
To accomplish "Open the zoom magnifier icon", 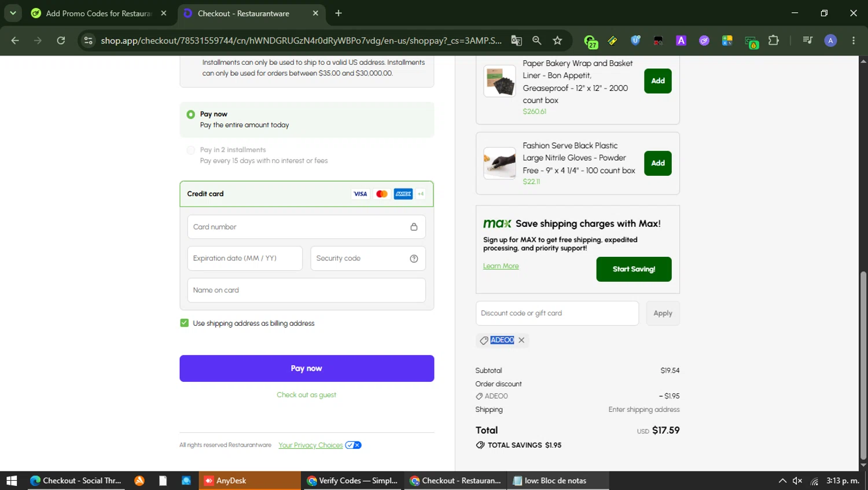I will point(537,40).
